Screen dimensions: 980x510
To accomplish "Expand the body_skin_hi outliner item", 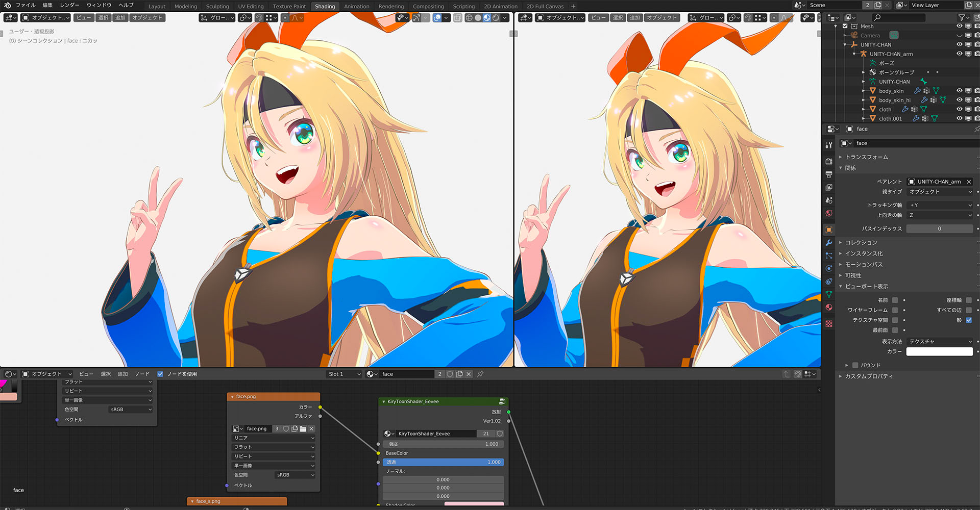I will (864, 100).
